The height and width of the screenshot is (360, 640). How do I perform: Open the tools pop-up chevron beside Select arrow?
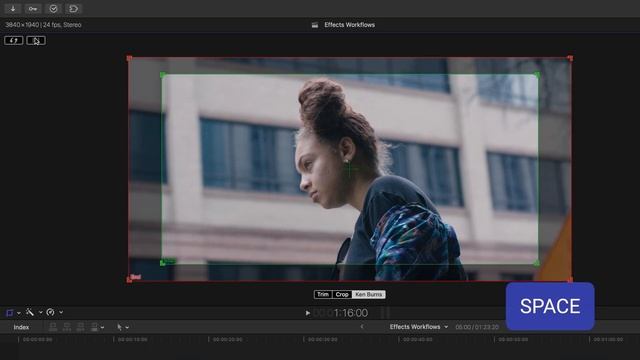127,327
